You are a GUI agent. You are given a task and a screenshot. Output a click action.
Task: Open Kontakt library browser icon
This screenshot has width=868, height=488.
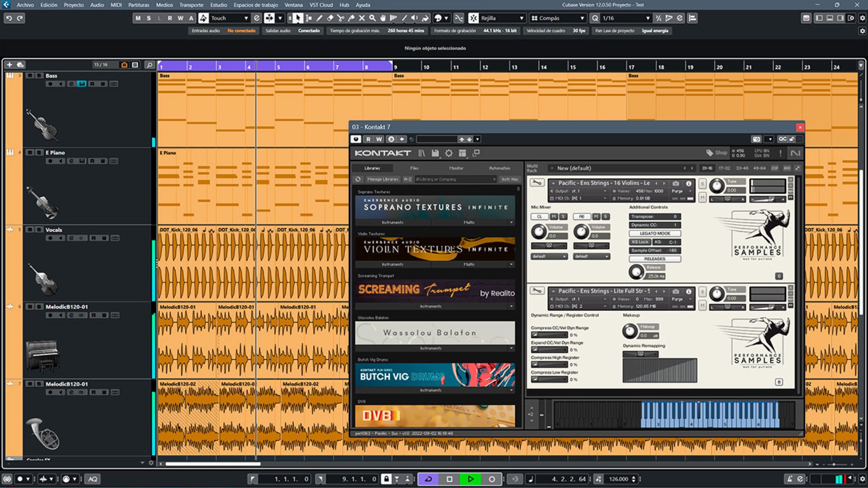pos(421,153)
